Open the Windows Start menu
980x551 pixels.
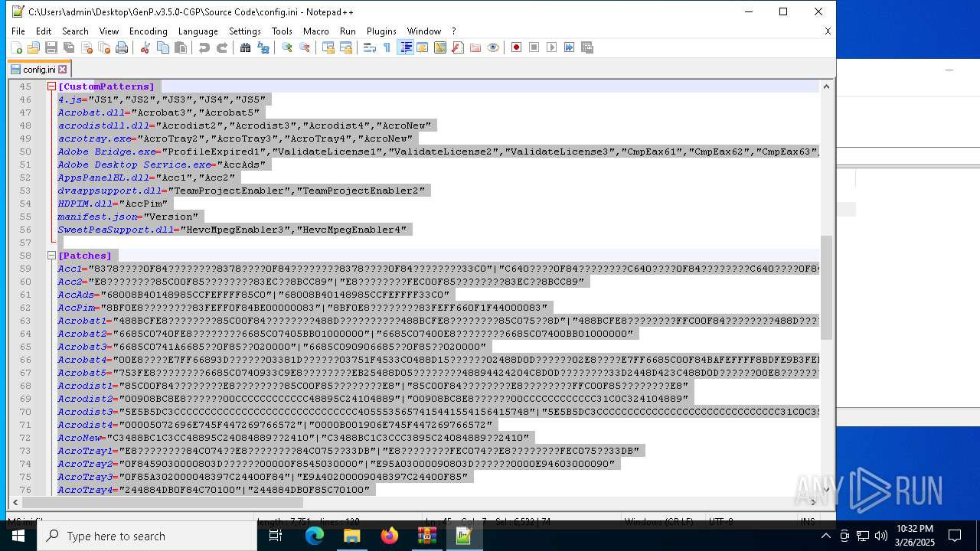(18, 536)
